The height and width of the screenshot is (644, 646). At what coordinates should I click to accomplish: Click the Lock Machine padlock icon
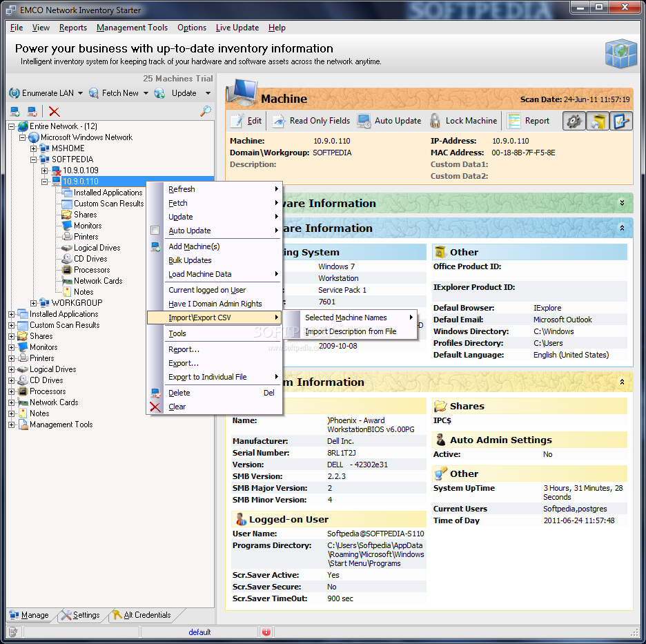pos(435,121)
